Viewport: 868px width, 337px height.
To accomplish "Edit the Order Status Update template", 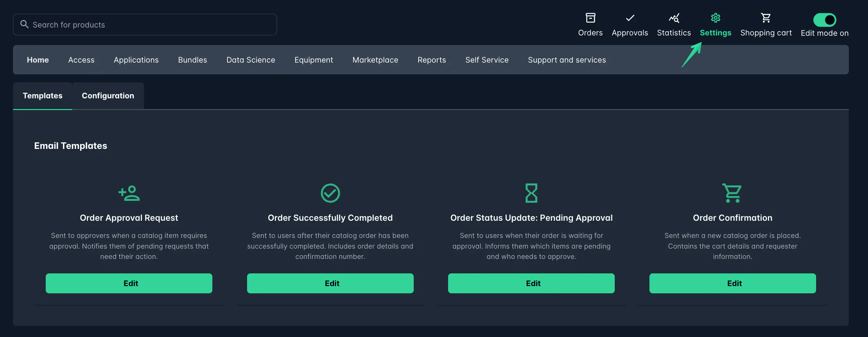I will 531,283.
